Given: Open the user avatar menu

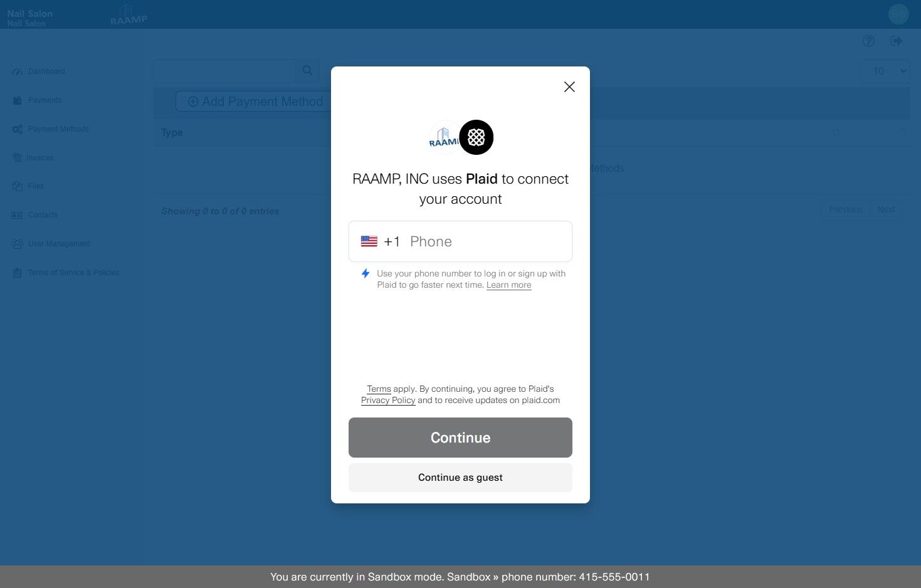Looking at the screenshot, I should pyautogui.click(x=898, y=14).
